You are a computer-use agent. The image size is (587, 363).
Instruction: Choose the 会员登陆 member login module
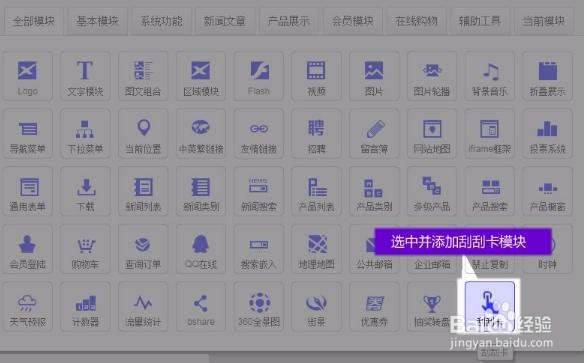pos(28,249)
